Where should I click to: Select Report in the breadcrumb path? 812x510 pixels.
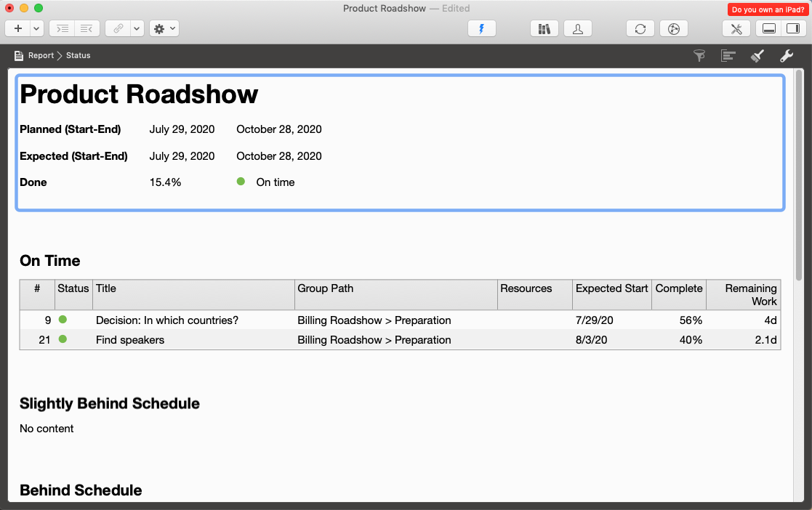coord(41,55)
